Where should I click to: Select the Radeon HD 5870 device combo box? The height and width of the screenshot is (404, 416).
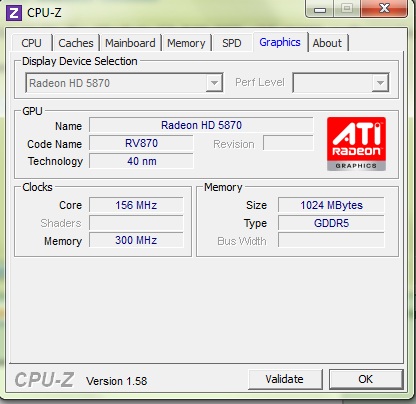point(124,83)
